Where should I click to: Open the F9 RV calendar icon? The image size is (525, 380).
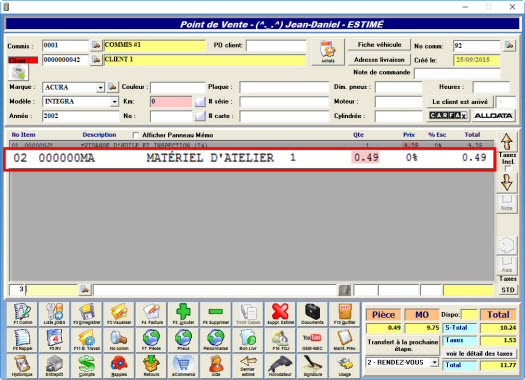pos(55,340)
